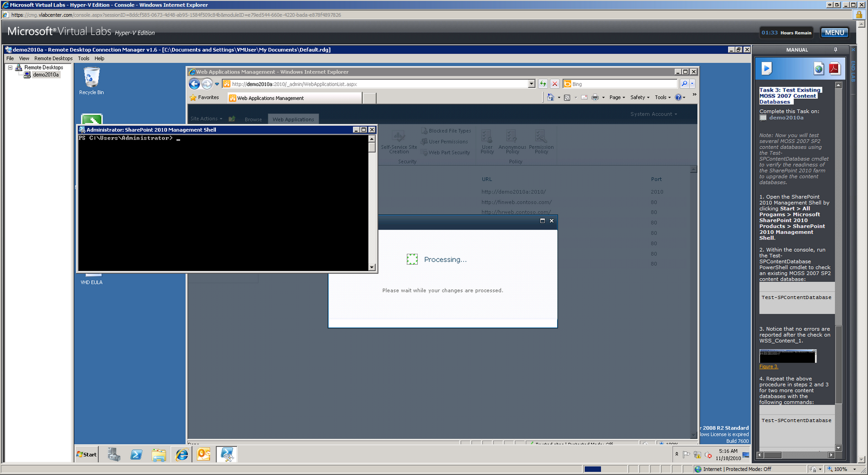
Task: Open the search provider dropdown next to Bing
Action: (x=692, y=84)
